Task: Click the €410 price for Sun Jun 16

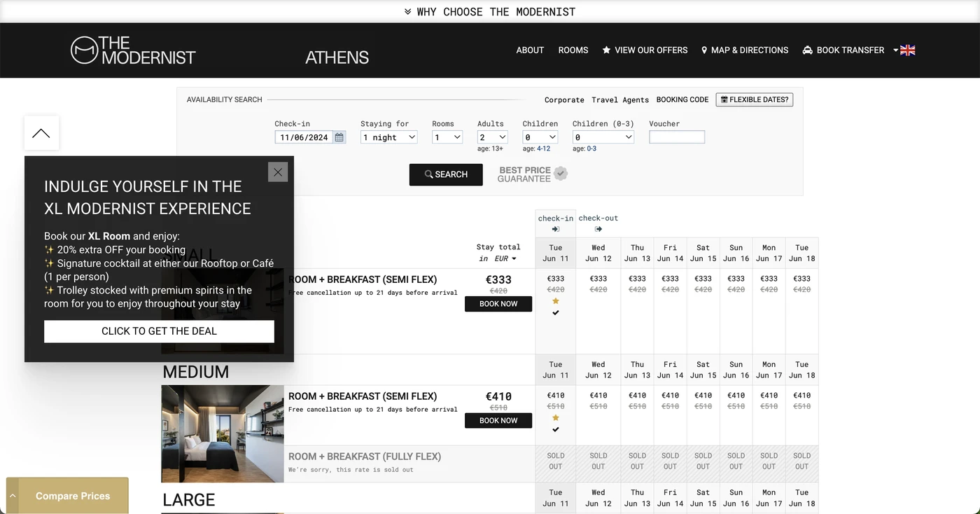Action: [x=736, y=396]
